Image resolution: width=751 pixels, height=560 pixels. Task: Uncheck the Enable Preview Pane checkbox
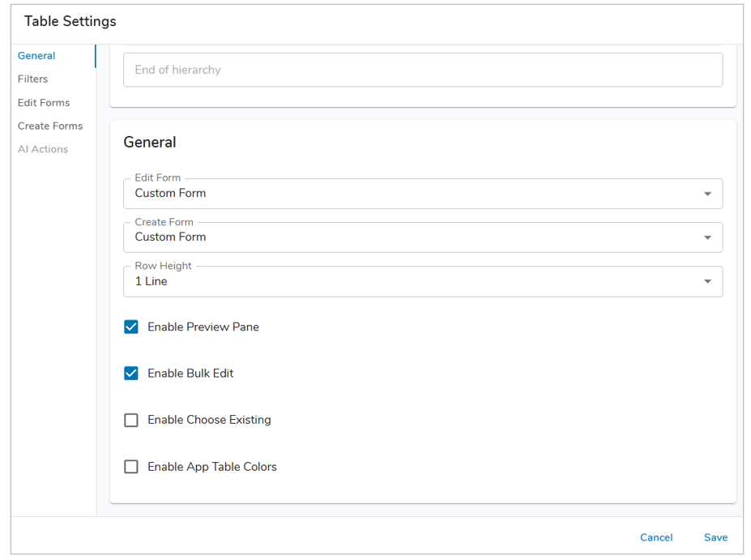point(131,327)
